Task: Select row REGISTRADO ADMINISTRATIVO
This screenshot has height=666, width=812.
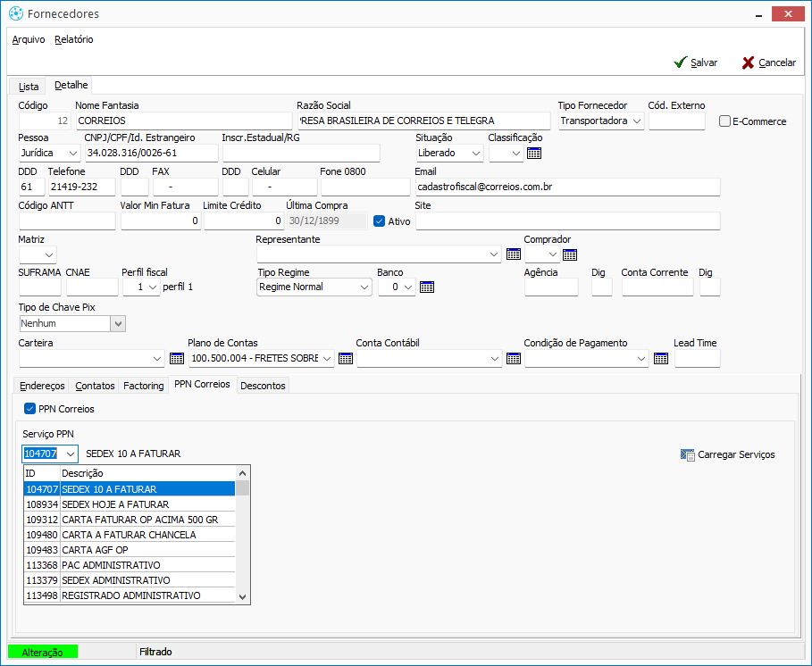Action: tap(130, 595)
